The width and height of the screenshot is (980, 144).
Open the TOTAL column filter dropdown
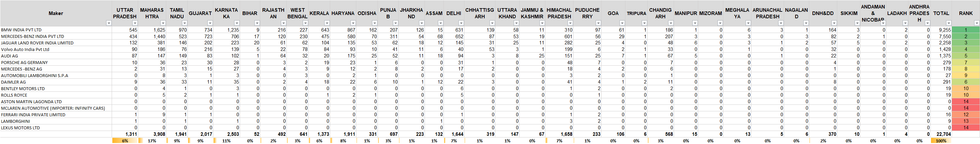tap(949, 23)
